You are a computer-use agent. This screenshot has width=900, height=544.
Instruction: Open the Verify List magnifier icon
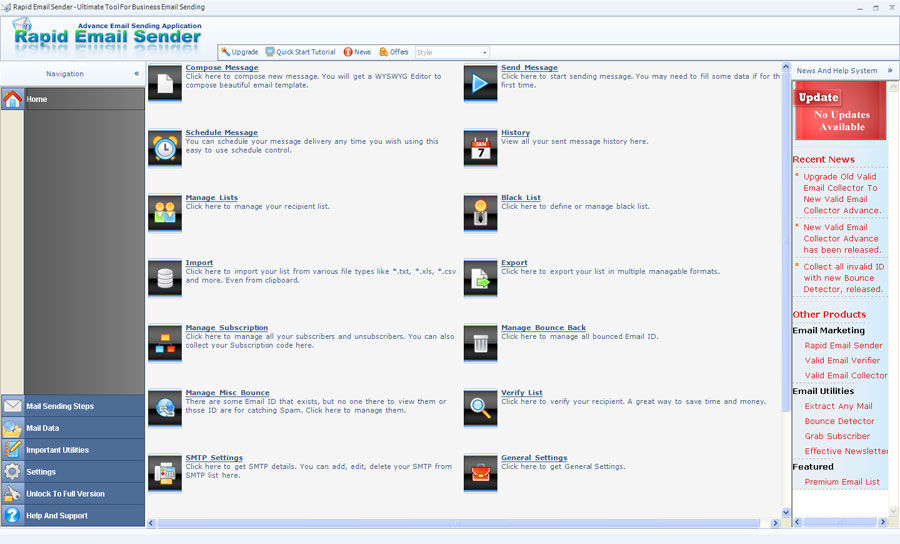click(480, 408)
